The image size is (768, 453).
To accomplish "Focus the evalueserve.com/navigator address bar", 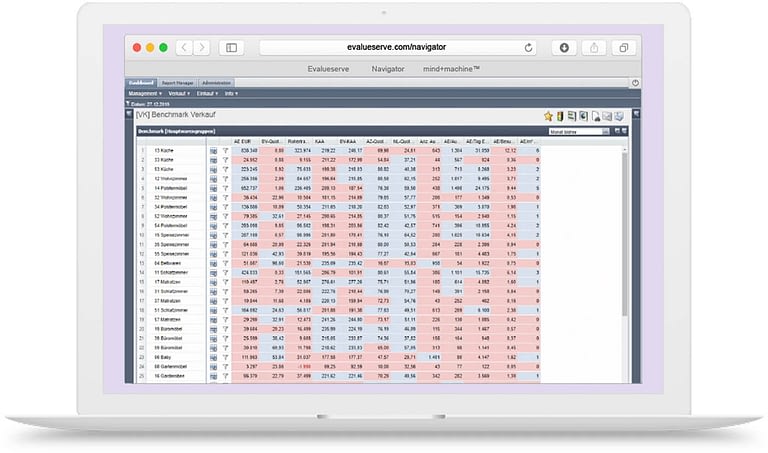I will point(397,48).
